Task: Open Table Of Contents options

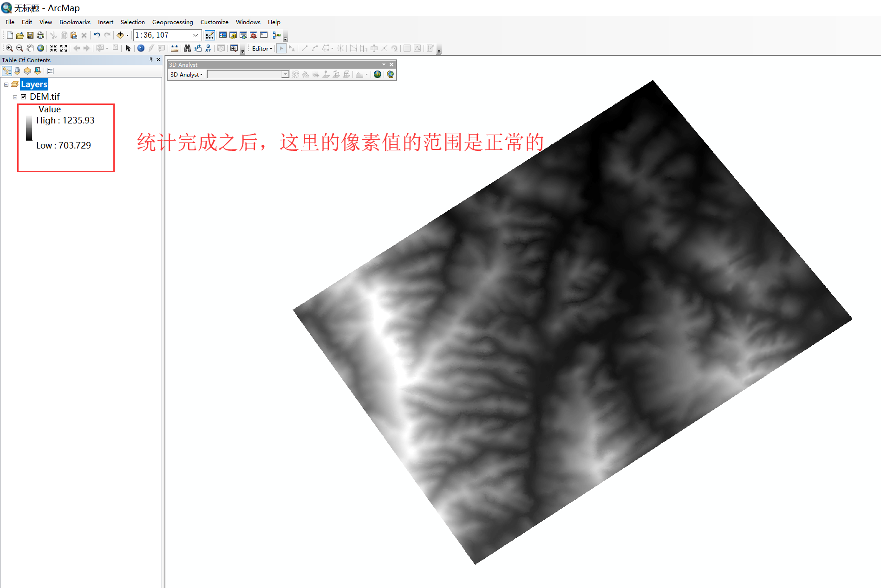Action: pos(51,71)
